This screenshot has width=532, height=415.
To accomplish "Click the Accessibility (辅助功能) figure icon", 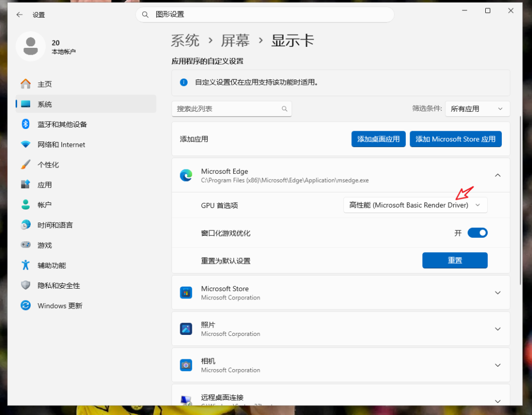I will 25,265.
